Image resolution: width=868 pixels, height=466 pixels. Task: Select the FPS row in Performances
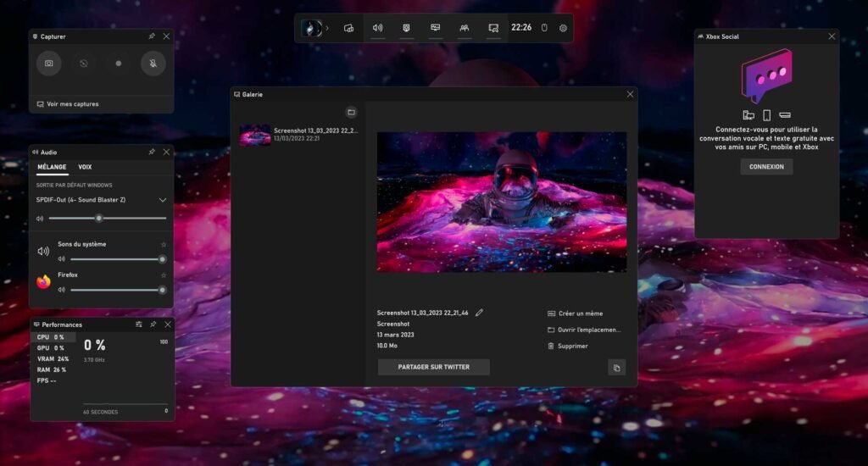coord(54,380)
